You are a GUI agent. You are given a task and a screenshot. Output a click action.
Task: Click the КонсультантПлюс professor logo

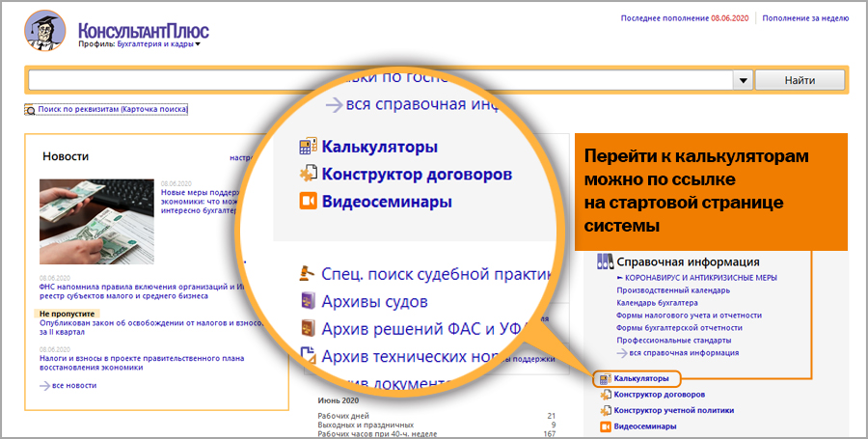click(x=42, y=32)
